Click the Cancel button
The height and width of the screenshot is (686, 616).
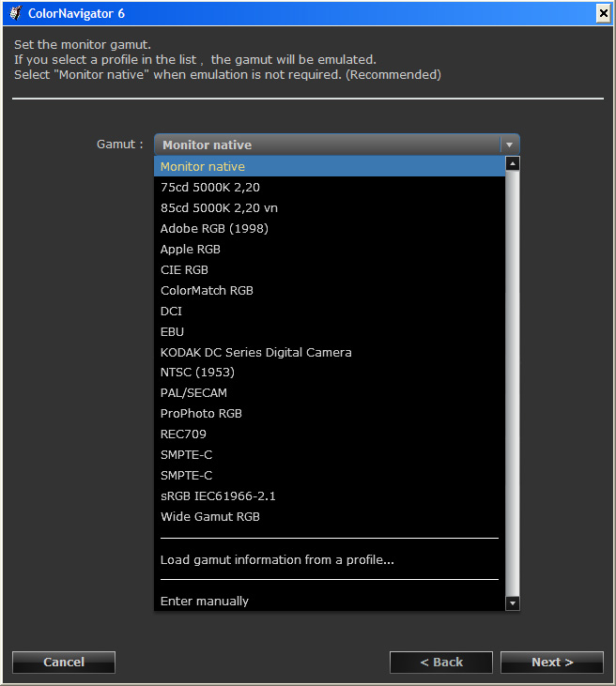click(64, 663)
